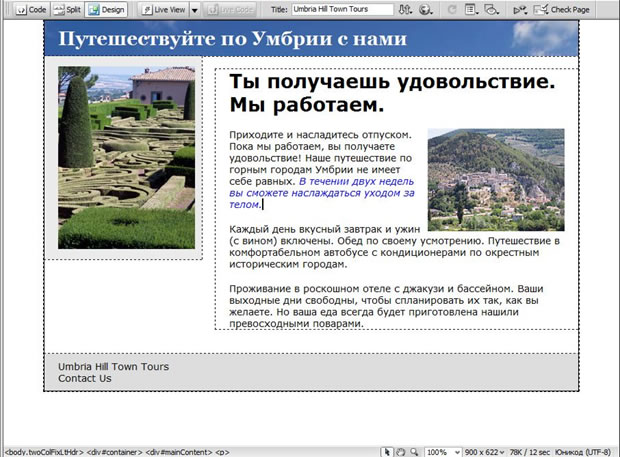Select the <div#container> tag in tag selector
620x457 pixels.
point(114,452)
